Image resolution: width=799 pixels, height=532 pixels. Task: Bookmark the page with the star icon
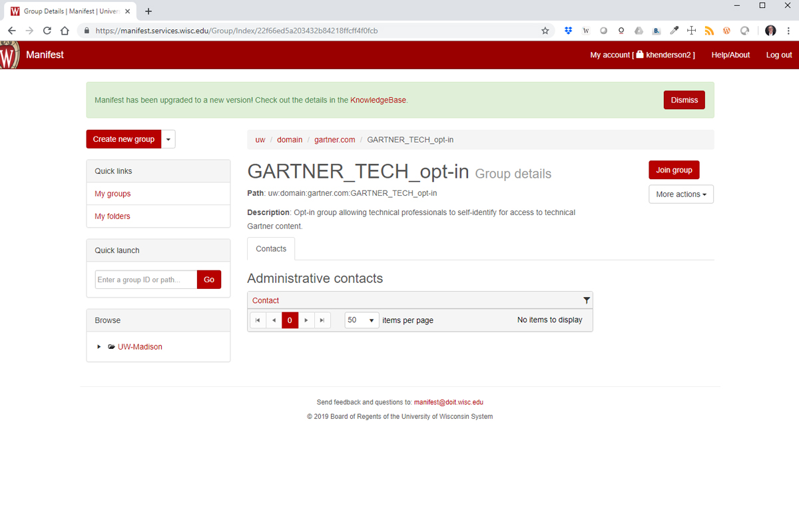coord(545,30)
